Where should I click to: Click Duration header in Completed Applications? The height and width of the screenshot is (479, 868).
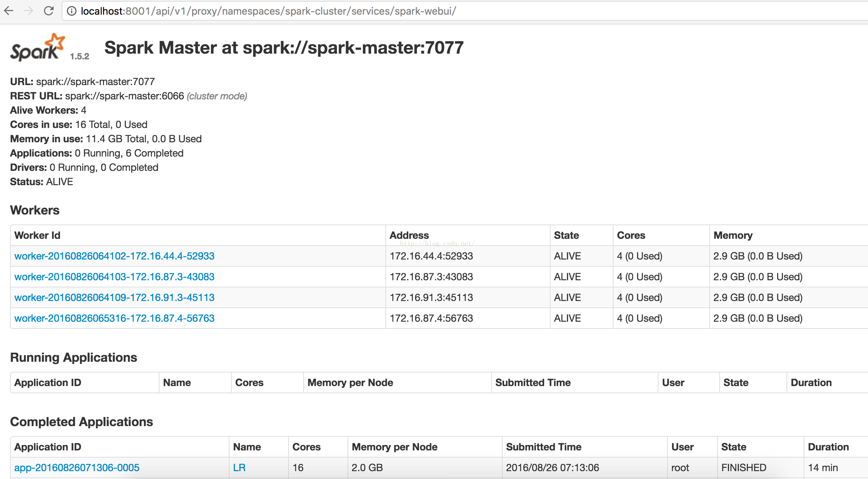(828, 447)
